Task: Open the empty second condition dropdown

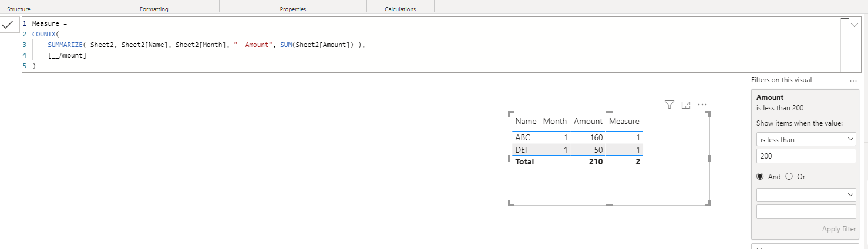Action: click(x=806, y=194)
